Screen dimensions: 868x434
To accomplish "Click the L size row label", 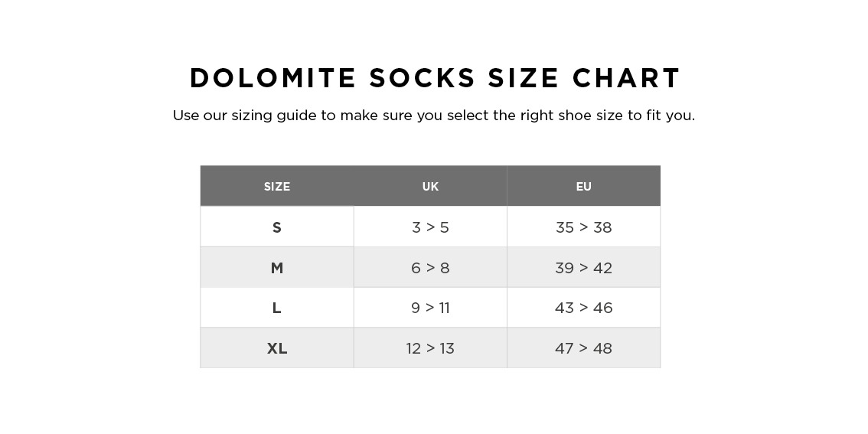I will tap(277, 308).
